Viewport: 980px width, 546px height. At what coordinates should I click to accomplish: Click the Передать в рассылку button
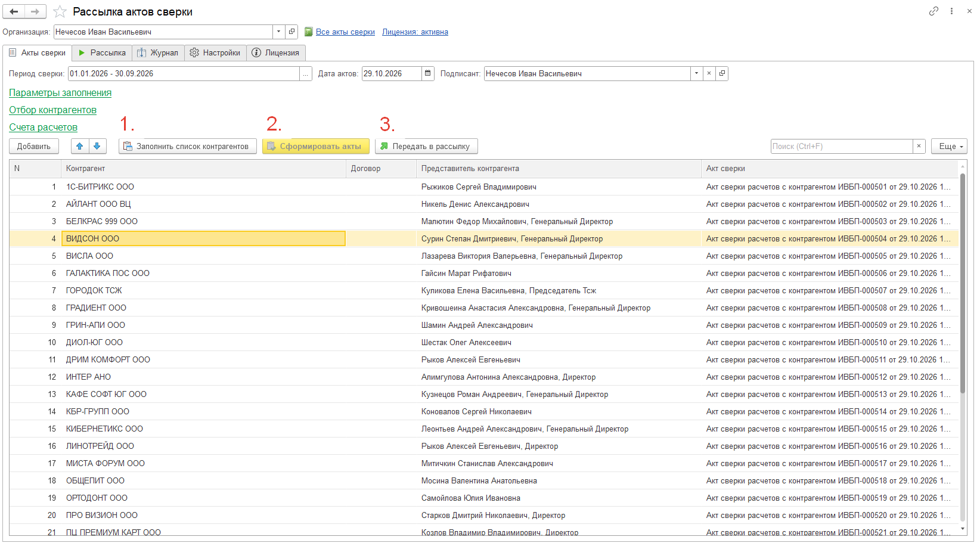[x=426, y=146]
